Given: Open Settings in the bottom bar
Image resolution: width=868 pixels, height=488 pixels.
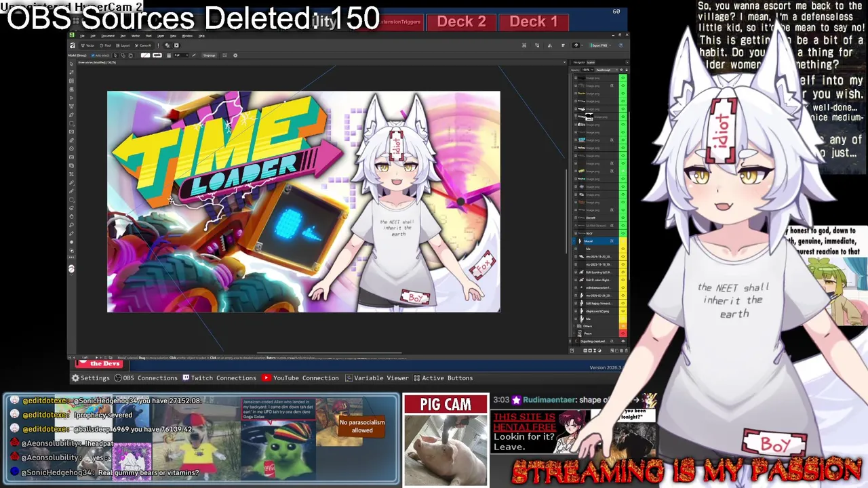Looking at the screenshot, I should tap(90, 378).
